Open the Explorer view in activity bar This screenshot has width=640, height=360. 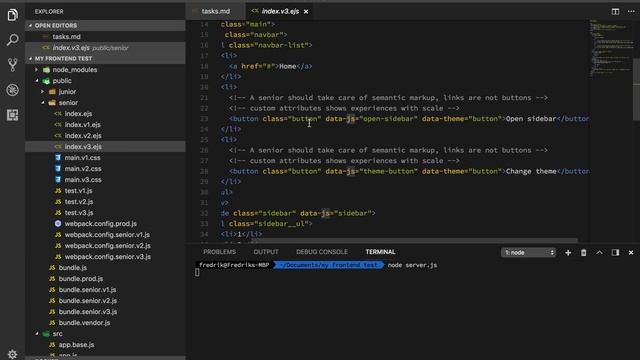(12, 15)
